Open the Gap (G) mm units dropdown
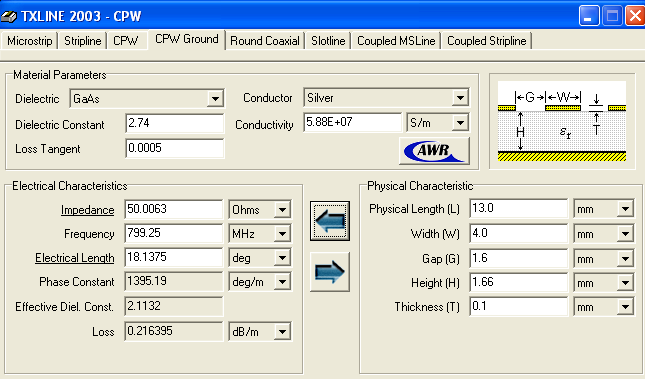This screenshot has width=645, height=379. point(625,259)
